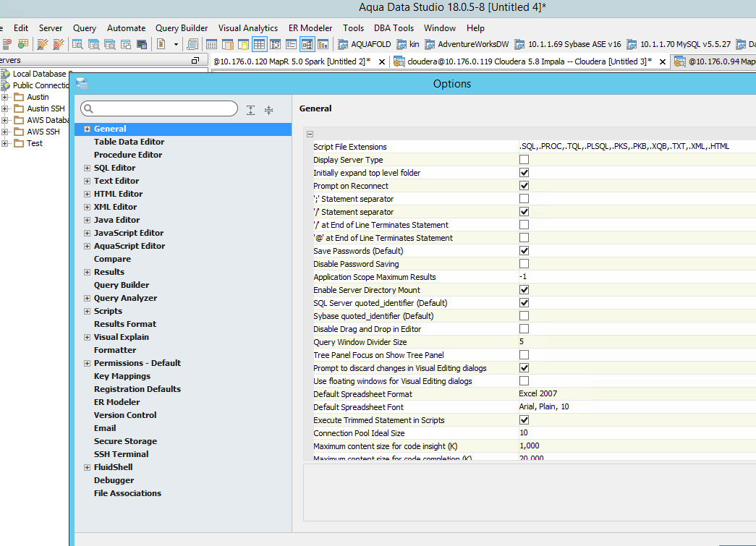This screenshot has height=546, width=756.
Task: Toggle Disable Drag and Drop in Editor
Action: point(524,329)
